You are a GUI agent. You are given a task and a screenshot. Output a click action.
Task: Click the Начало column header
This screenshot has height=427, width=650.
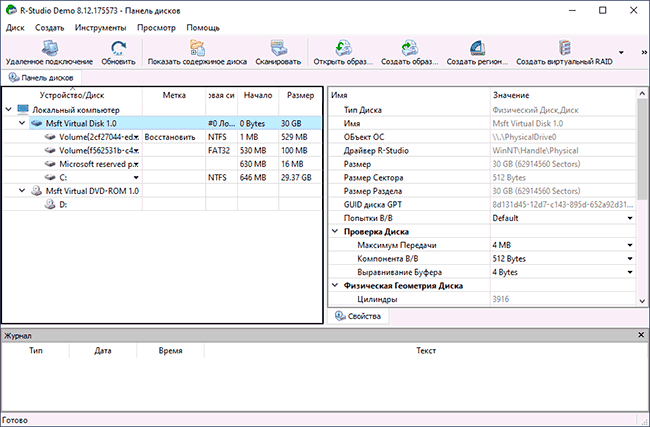[258, 95]
